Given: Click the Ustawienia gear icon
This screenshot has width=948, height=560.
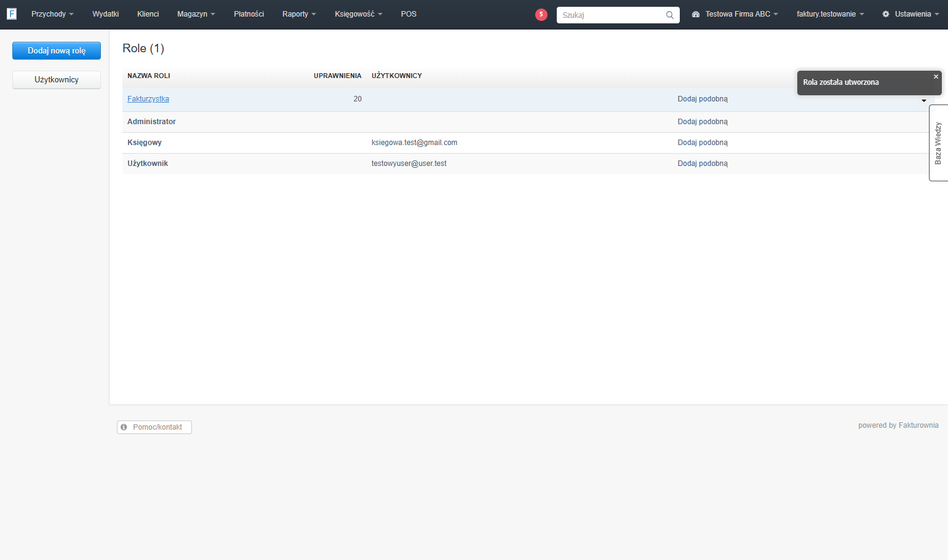Looking at the screenshot, I should point(886,14).
